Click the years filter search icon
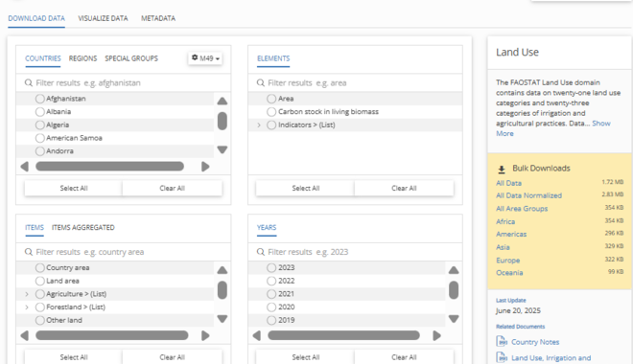 point(261,252)
